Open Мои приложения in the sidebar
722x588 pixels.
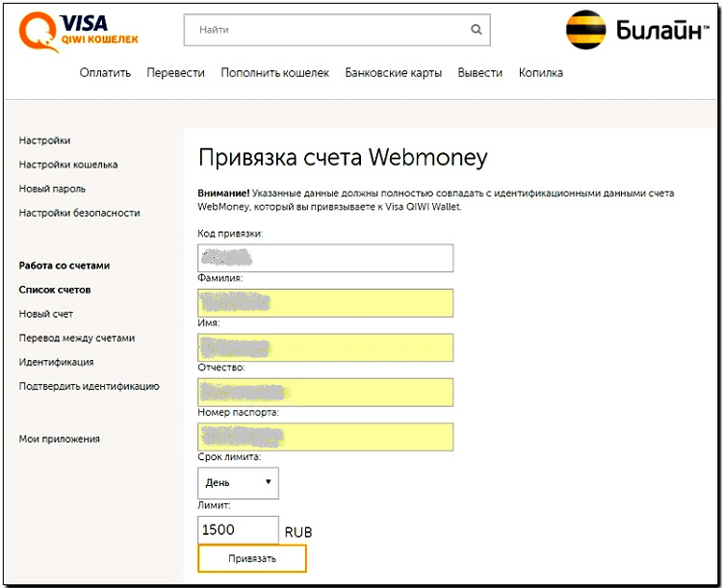pyautogui.click(x=59, y=439)
